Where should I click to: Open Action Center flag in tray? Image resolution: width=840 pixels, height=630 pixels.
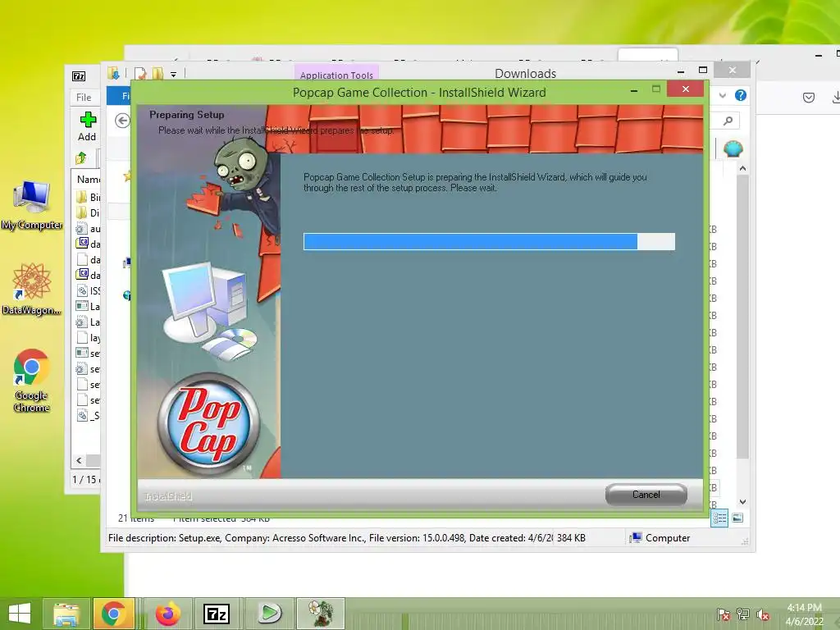tap(723, 614)
